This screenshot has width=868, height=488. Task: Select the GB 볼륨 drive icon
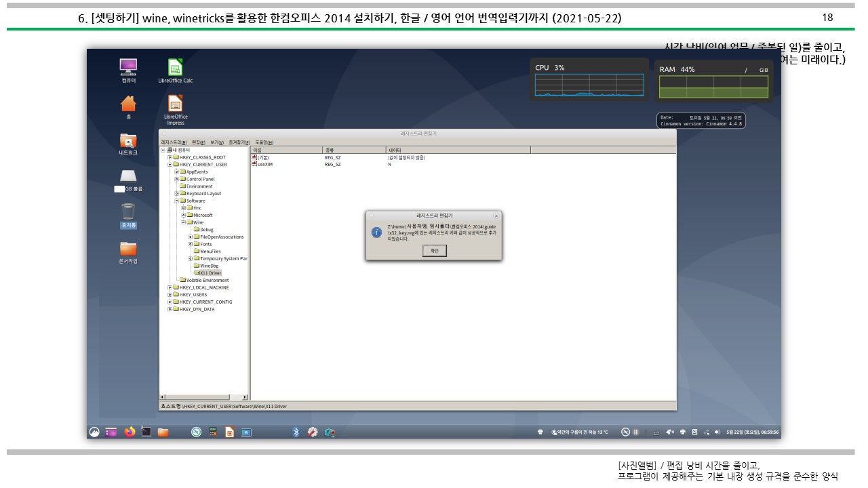128,180
